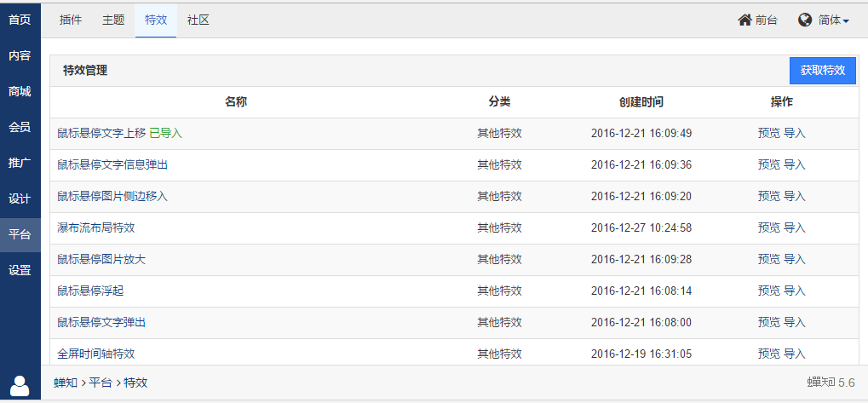Select 设置 in the left sidebar
The width and height of the screenshot is (868, 403).
tap(20, 271)
